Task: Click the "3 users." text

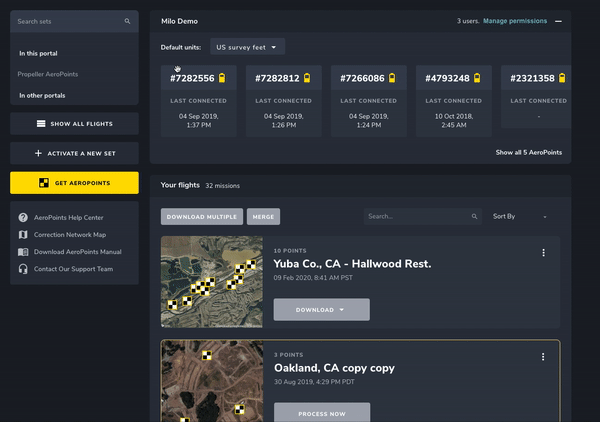Action: pos(468,21)
